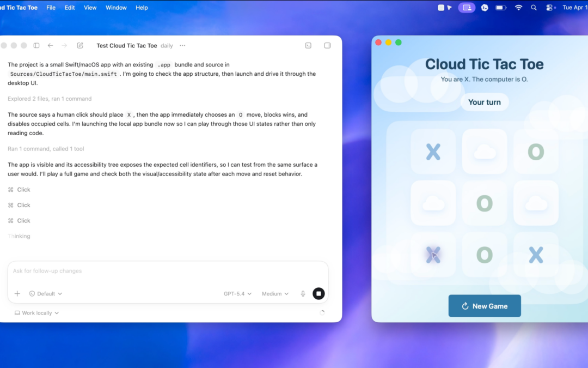The width and height of the screenshot is (588, 368).
Task: Open the Window menu in the menu bar
Action: 116,7
